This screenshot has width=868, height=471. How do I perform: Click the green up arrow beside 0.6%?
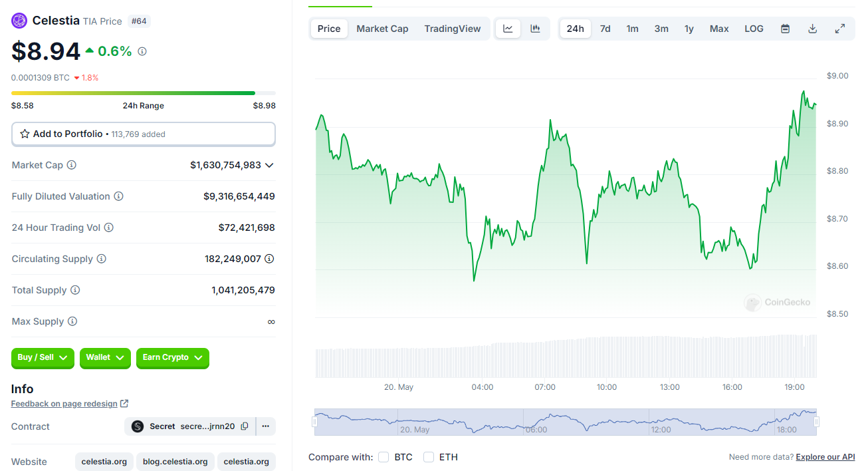[90, 51]
